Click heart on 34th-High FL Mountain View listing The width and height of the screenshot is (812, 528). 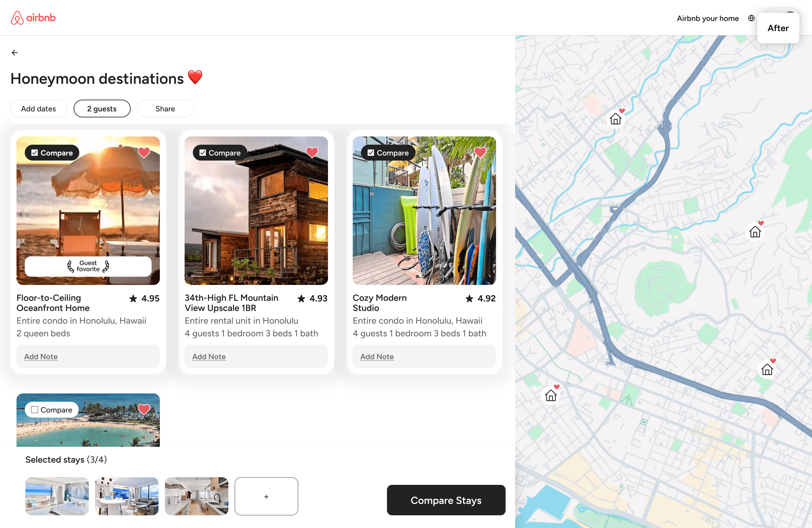pyautogui.click(x=312, y=152)
